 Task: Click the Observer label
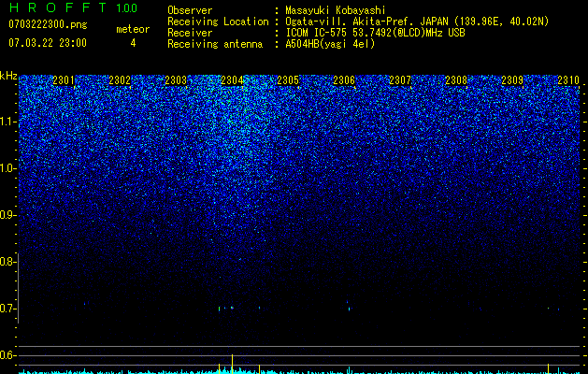pyautogui.click(x=190, y=10)
